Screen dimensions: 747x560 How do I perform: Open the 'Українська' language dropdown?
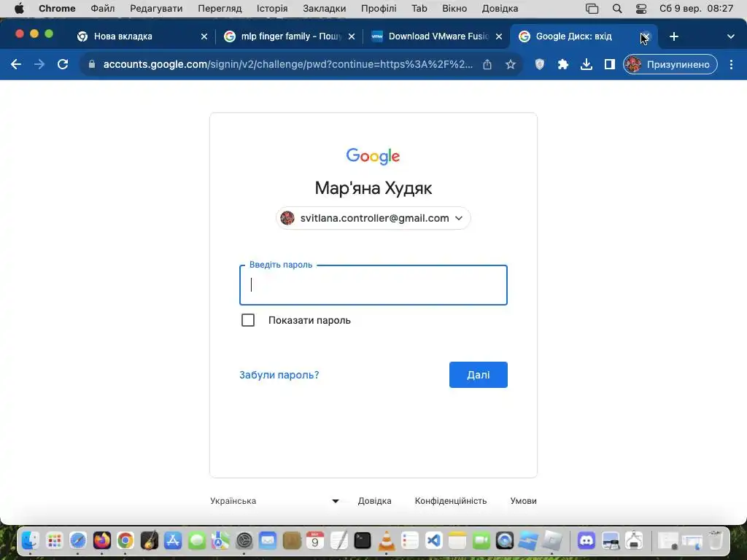[x=274, y=501]
